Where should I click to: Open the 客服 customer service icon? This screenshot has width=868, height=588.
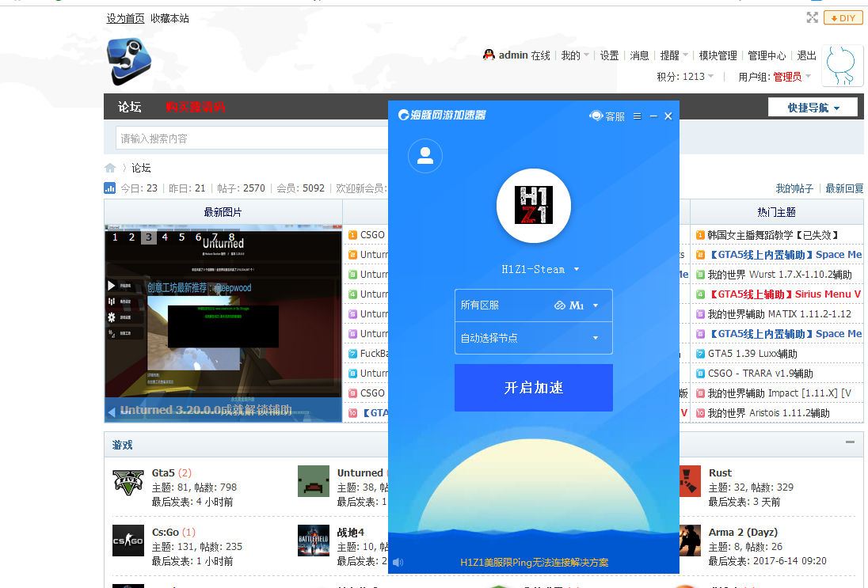tap(607, 116)
